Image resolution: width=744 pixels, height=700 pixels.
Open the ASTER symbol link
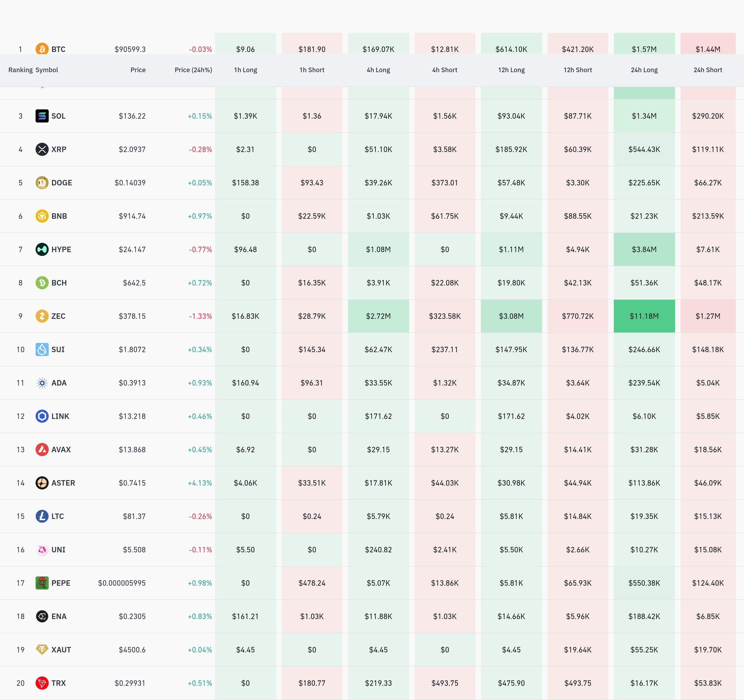pyautogui.click(x=63, y=483)
